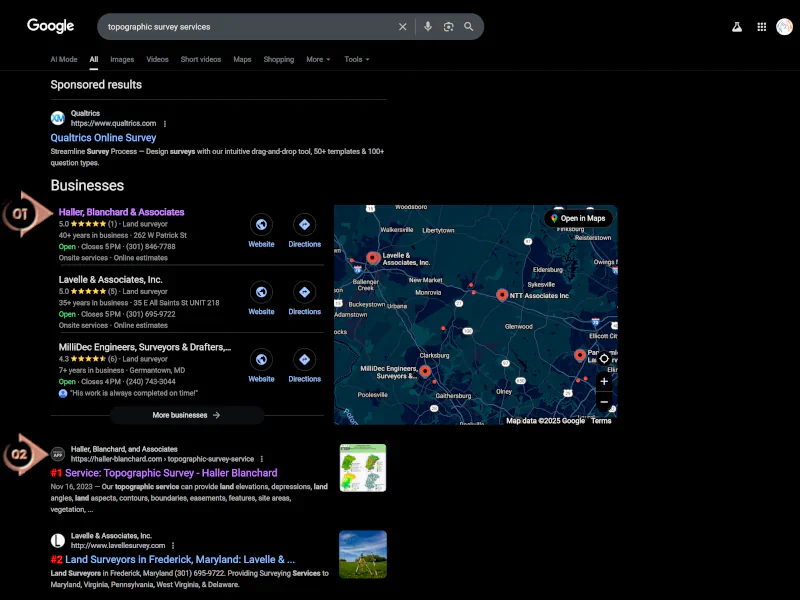Viewport: 800px width, 600px height.
Task: Switch to the Maps tab
Action: pos(242,59)
